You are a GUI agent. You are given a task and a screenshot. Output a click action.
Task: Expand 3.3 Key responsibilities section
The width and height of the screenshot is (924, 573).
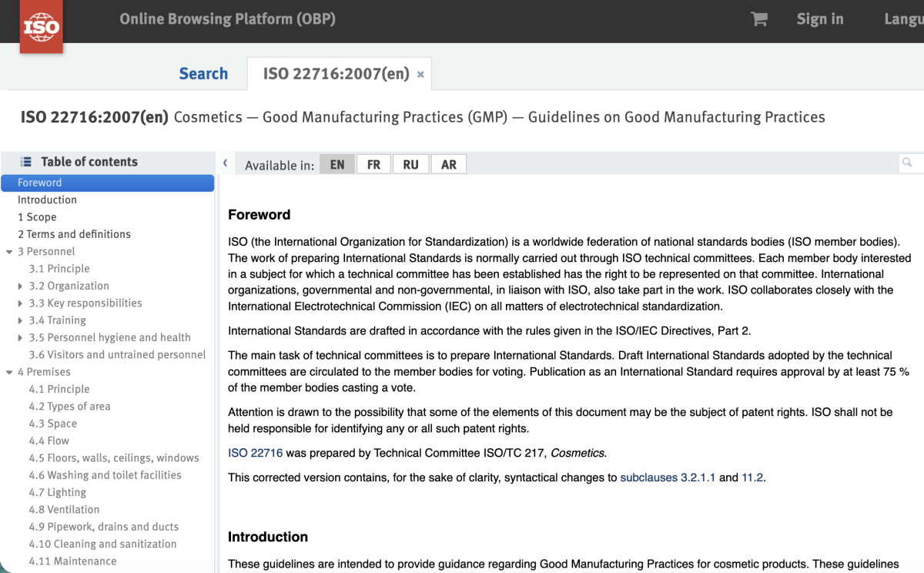pos(21,303)
